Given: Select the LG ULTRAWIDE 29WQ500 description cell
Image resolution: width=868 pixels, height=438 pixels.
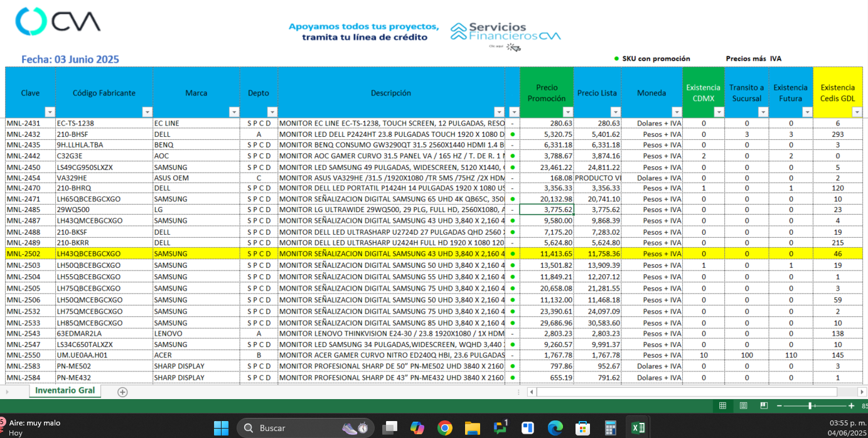Looking at the screenshot, I should point(392,210).
